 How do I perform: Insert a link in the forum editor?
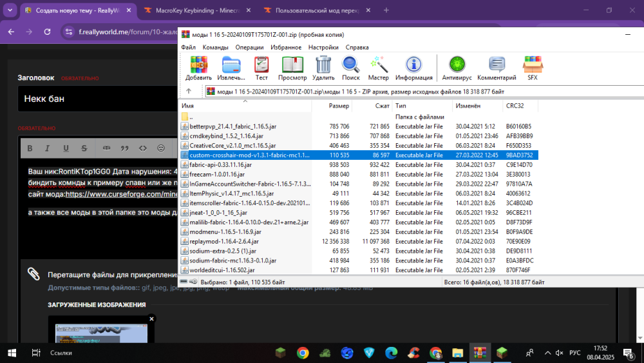[x=106, y=148]
